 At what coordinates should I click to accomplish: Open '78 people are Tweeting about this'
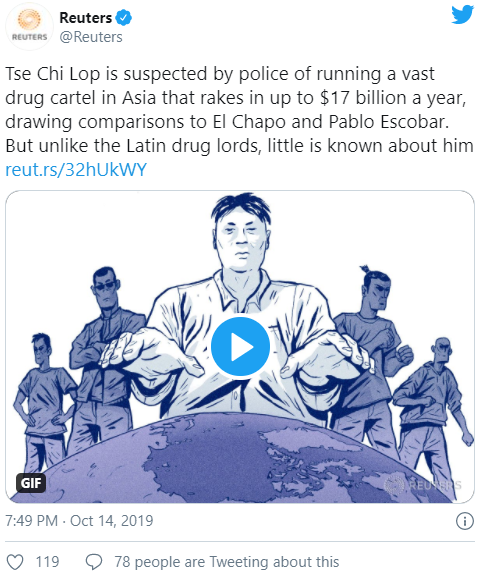[227, 562]
